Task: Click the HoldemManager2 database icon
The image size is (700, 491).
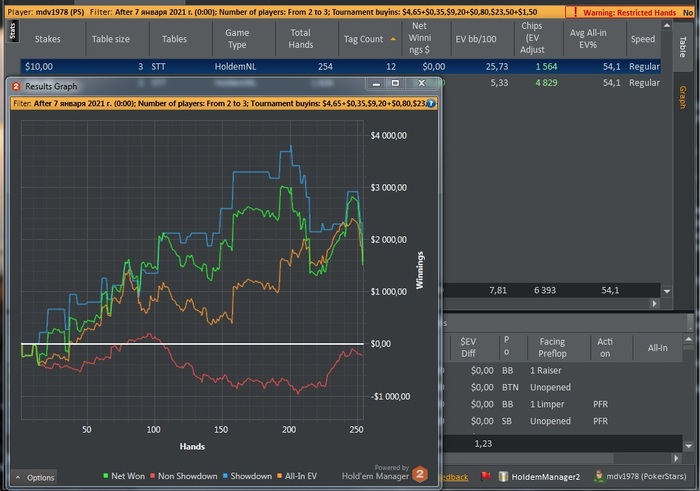Action: tap(503, 476)
